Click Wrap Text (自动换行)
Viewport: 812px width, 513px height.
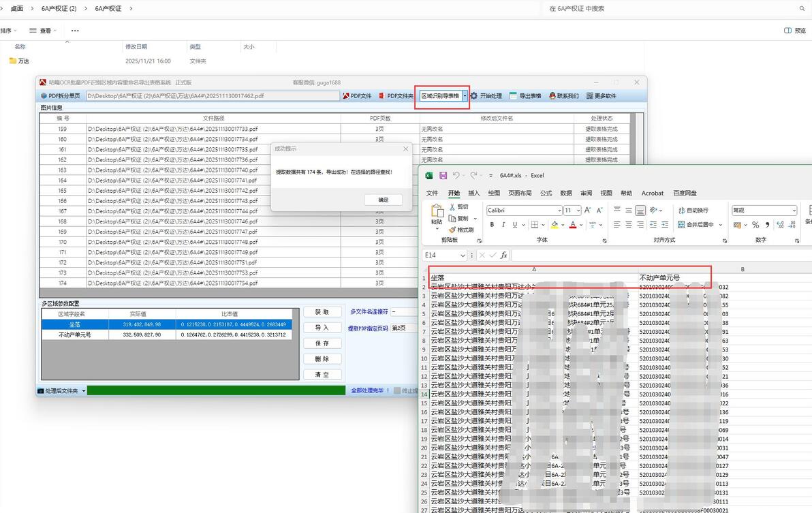point(693,210)
